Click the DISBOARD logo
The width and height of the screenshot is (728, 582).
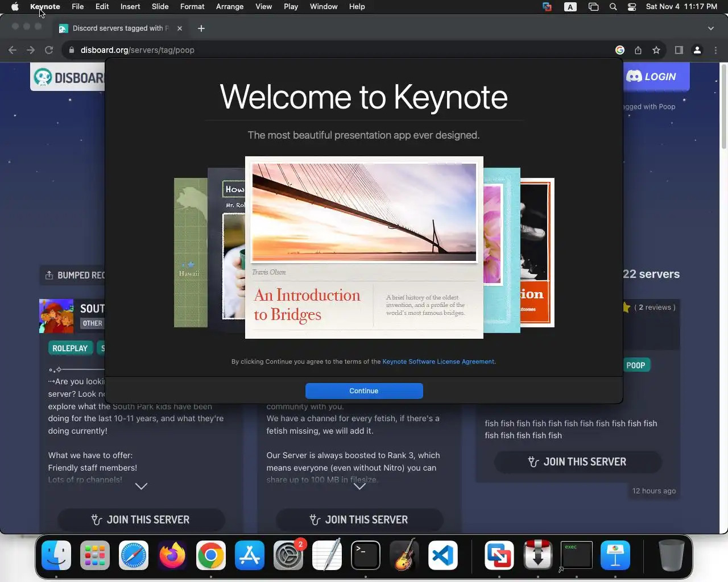click(x=68, y=77)
